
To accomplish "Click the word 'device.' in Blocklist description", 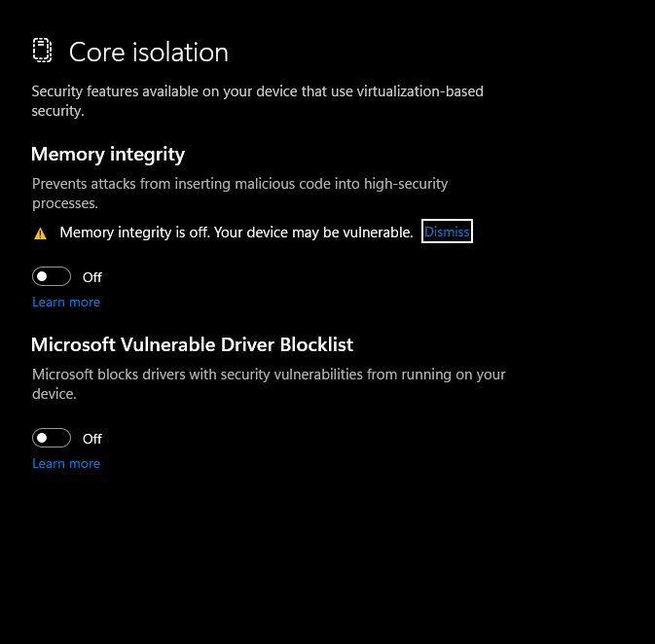I will (x=55, y=395).
